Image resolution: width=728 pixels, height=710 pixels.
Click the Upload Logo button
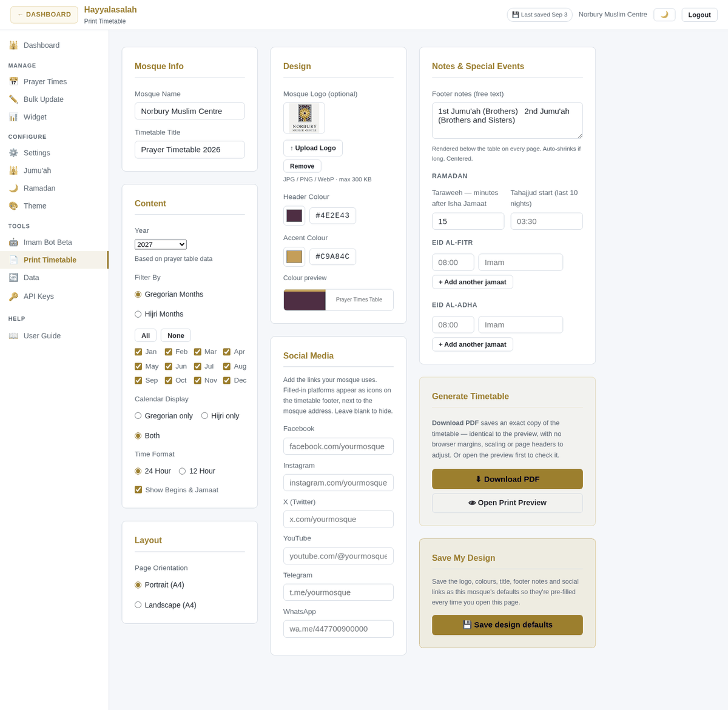coord(313,148)
